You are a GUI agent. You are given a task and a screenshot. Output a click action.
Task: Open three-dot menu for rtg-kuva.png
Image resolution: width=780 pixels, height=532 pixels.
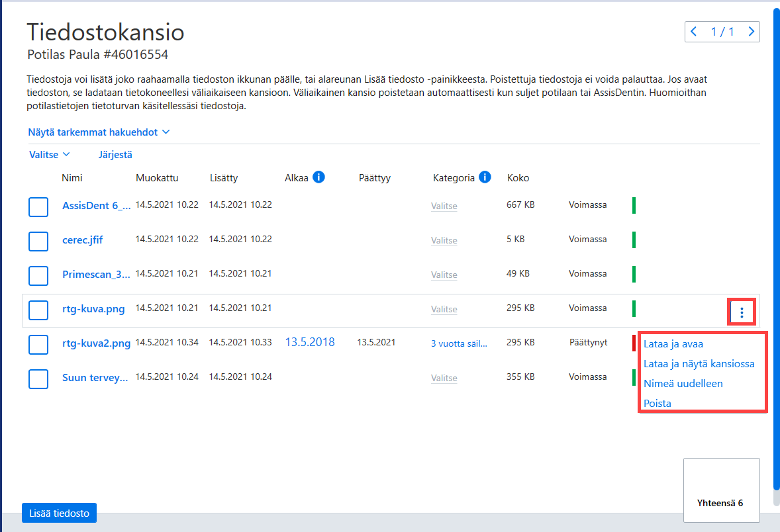tap(742, 312)
